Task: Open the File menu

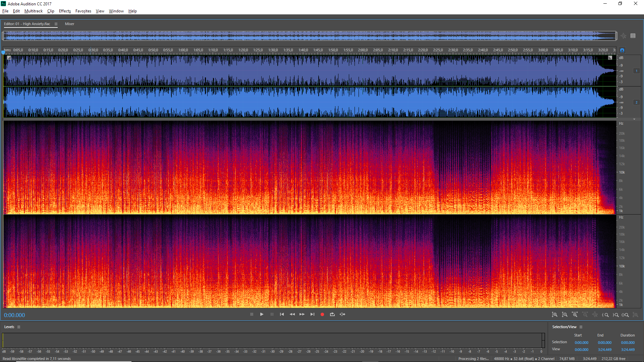Action: tap(5, 11)
